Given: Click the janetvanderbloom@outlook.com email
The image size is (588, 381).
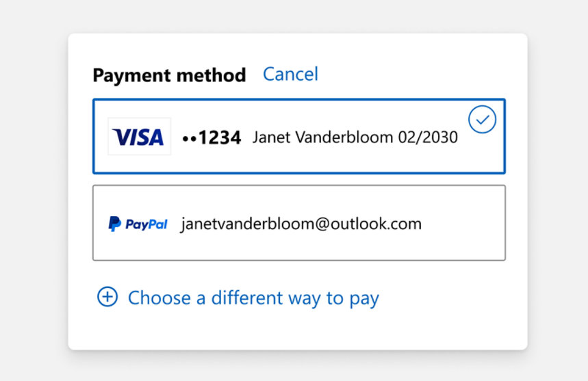Looking at the screenshot, I should [301, 224].
